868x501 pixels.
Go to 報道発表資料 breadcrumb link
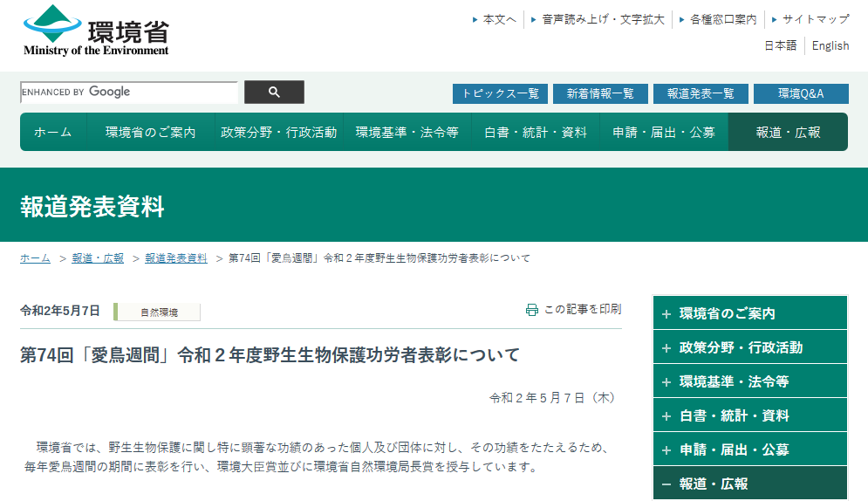pyautogui.click(x=176, y=258)
